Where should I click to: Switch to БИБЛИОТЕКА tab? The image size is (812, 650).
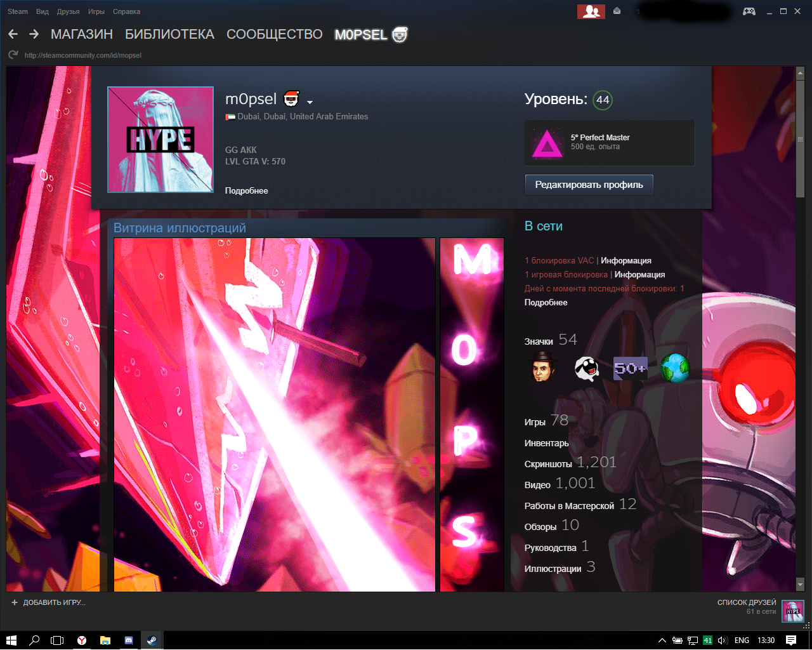(169, 34)
